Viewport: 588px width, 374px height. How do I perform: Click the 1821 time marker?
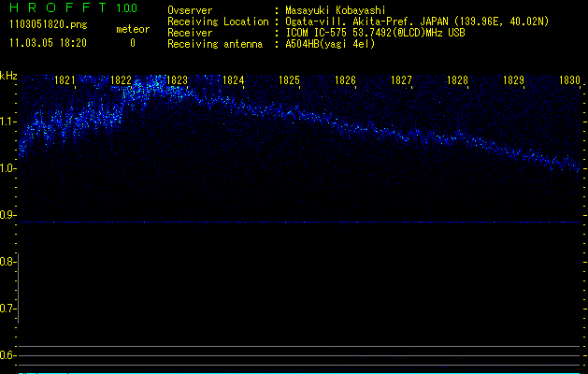pos(65,81)
